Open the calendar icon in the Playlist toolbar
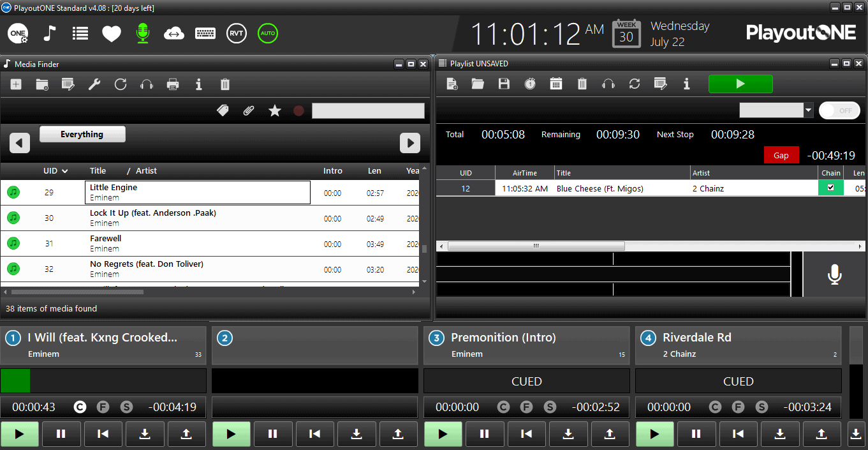Image resolution: width=868 pixels, height=450 pixels. [555, 84]
